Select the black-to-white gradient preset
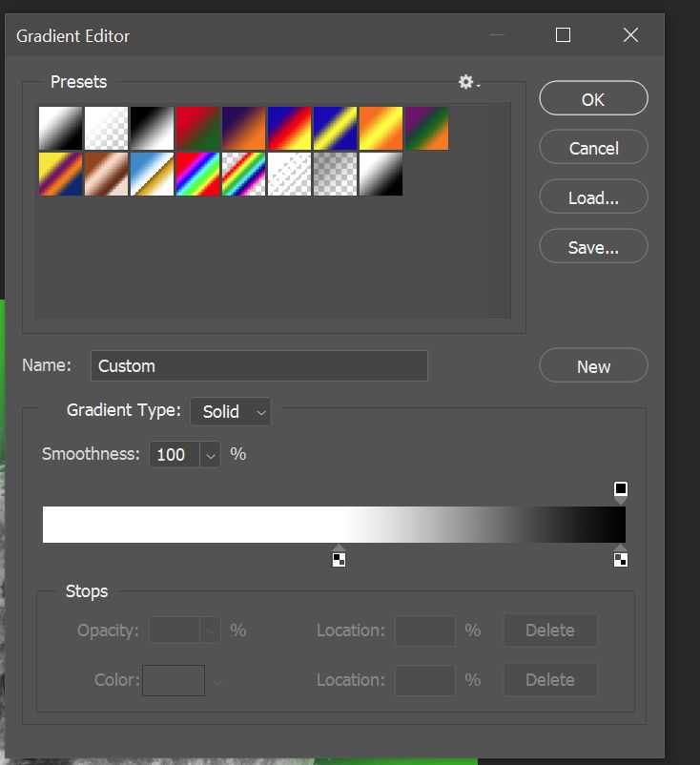The width and height of the screenshot is (700, 765). click(x=153, y=129)
